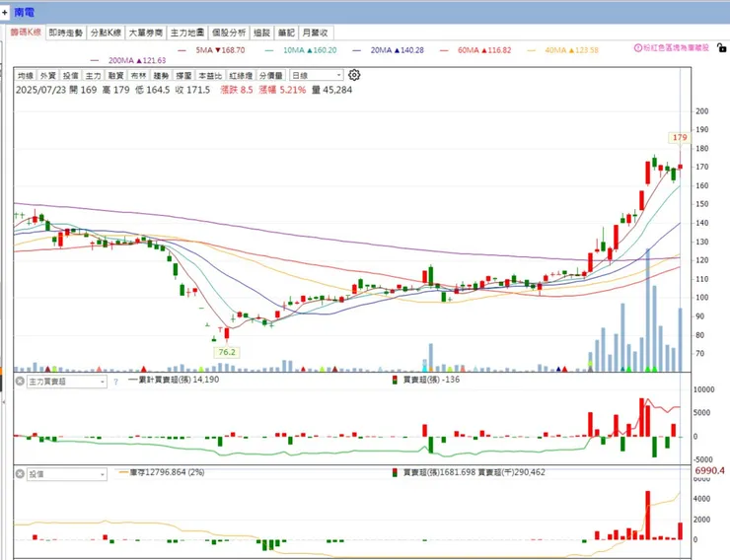Toggle the 本益比 overlay button
This screenshot has width=730, height=560.
tap(210, 75)
